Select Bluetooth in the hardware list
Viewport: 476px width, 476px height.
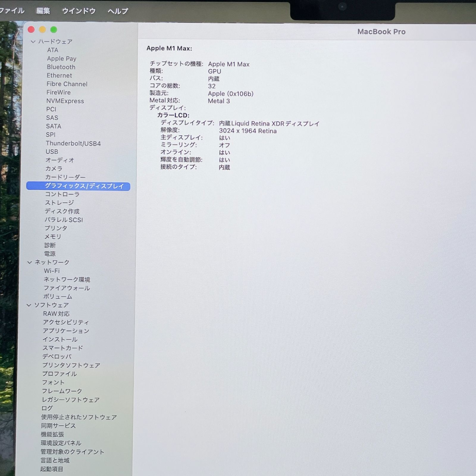[x=61, y=67]
